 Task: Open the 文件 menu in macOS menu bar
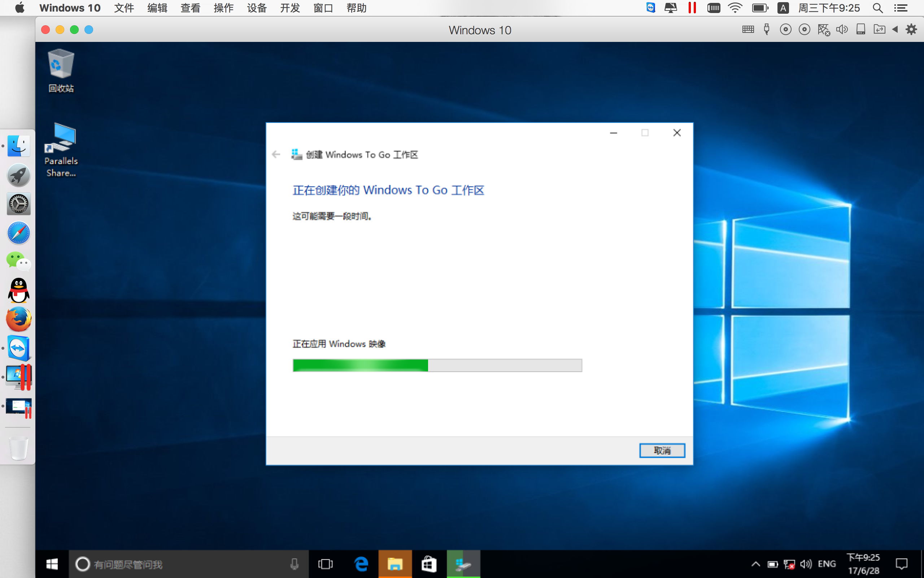click(x=124, y=8)
